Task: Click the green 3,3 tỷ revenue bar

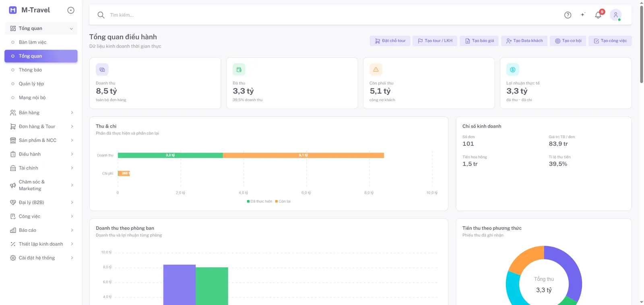Action: 170,155
